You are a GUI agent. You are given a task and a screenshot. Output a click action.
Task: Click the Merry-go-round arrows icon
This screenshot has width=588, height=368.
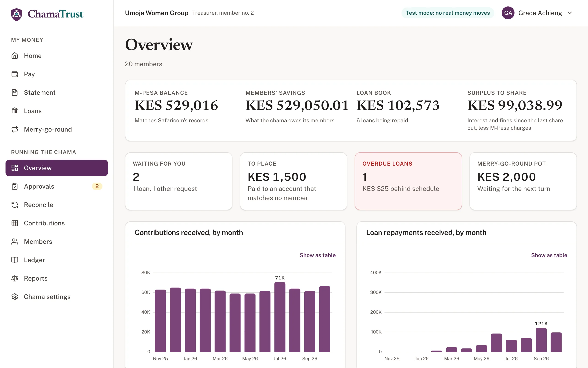(x=15, y=129)
